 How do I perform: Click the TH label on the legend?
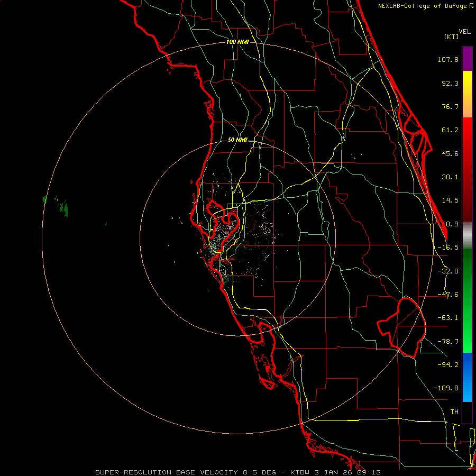(454, 411)
